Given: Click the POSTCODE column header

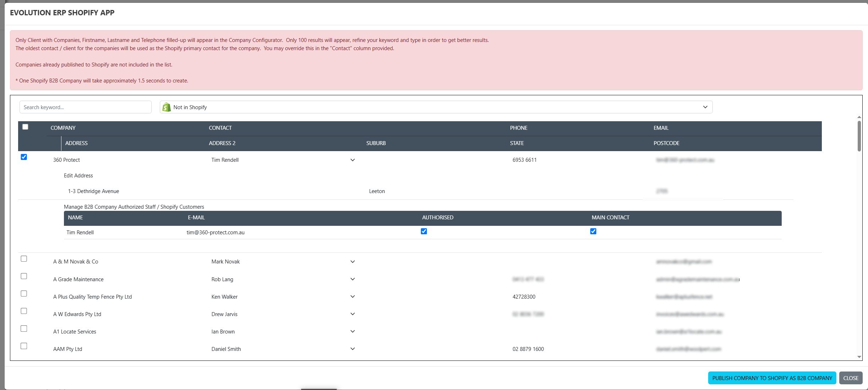Looking at the screenshot, I should pos(666,143).
